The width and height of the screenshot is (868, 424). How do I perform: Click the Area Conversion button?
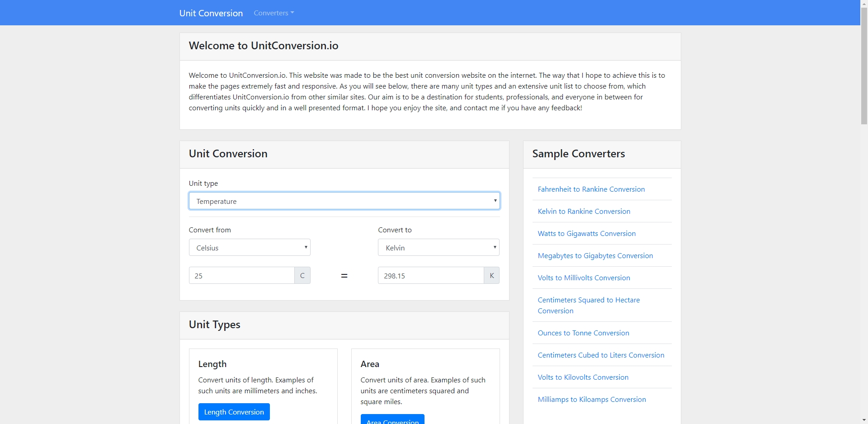(x=392, y=419)
